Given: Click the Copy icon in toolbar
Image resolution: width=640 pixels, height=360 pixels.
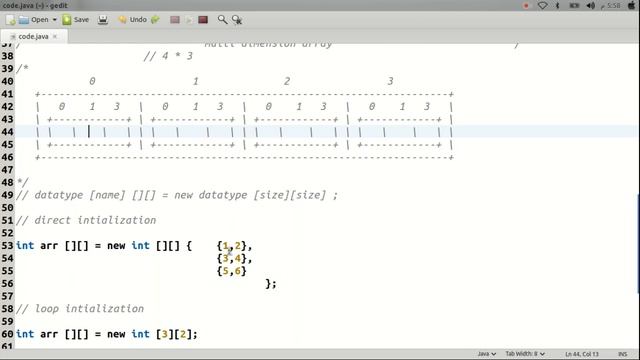Looking at the screenshot, I should tap(189, 20).
